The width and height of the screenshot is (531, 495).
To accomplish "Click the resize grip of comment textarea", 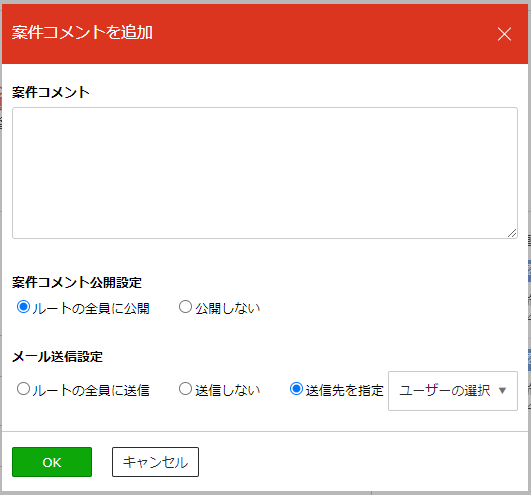I will [512, 233].
